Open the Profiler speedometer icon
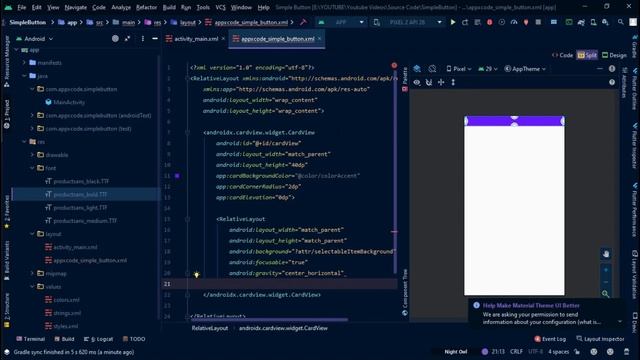 [x=514, y=22]
